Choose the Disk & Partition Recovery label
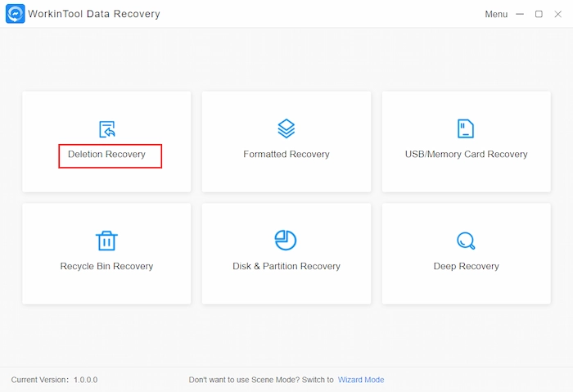The image size is (573, 392). [x=286, y=266]
